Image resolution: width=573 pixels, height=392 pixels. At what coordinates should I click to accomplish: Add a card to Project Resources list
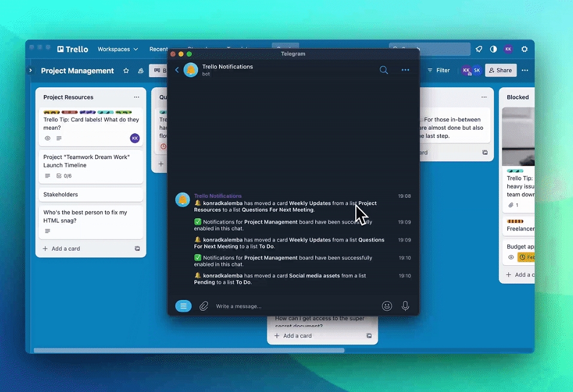[62, 249]
